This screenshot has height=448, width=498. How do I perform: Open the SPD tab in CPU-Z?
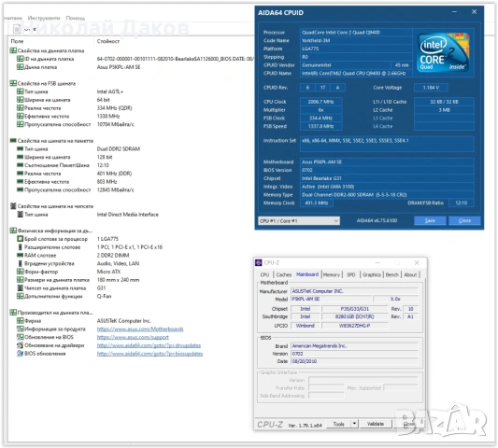[351, 274]
